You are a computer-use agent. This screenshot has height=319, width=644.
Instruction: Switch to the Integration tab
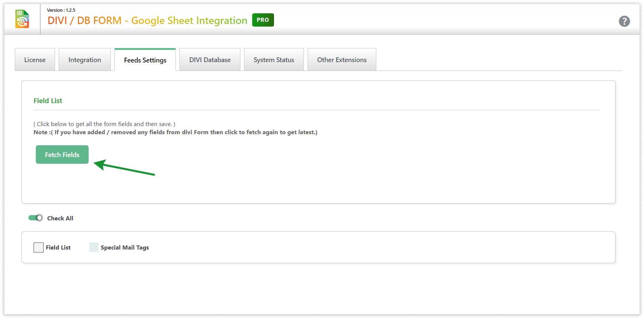(85, 60)
